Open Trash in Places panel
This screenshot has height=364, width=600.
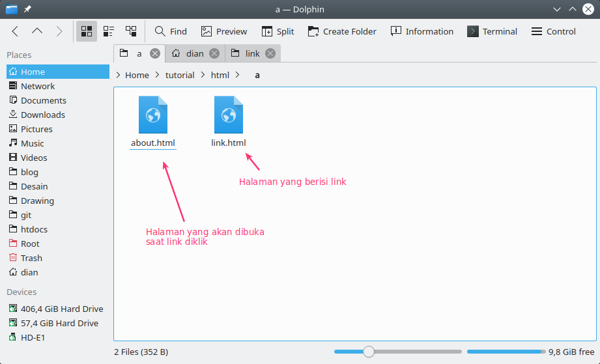pos(58,258)
